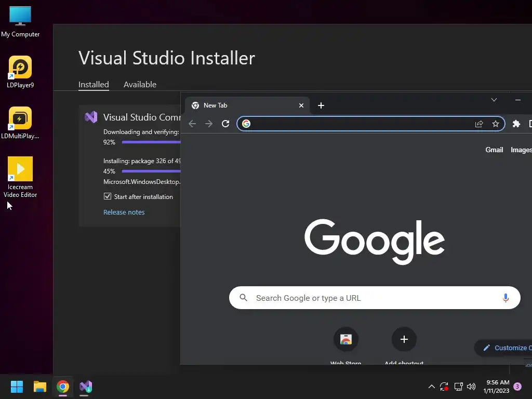Switch to the Installed tab in the installer
This screenshot has height=399, width=532.
(94, 85)
